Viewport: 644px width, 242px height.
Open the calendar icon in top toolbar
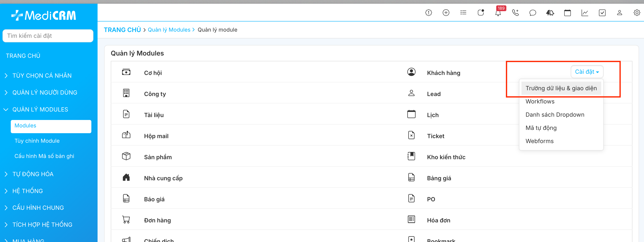coord(567,13)
